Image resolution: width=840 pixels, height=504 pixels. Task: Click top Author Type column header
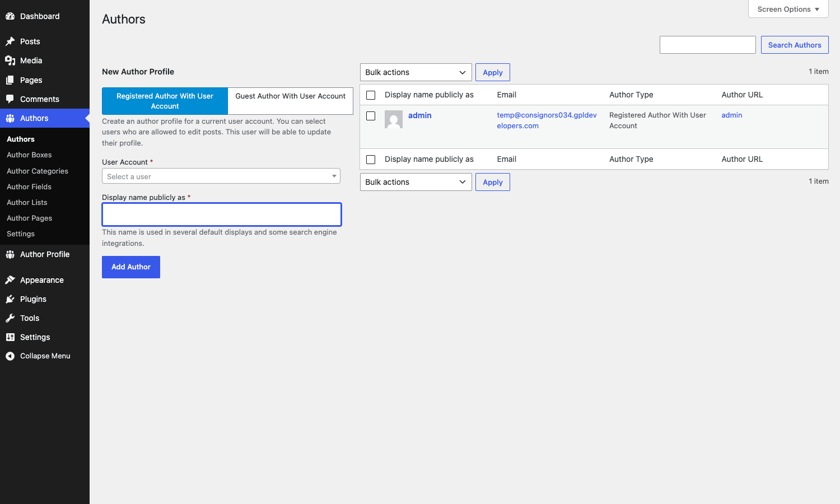pyautogui.click(x=631, y=95)
